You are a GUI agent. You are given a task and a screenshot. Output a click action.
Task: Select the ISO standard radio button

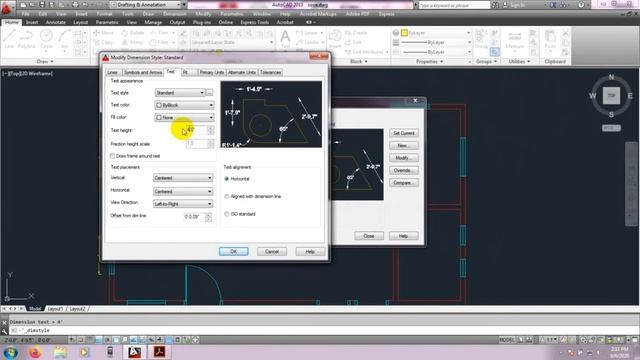click(227, 214)
